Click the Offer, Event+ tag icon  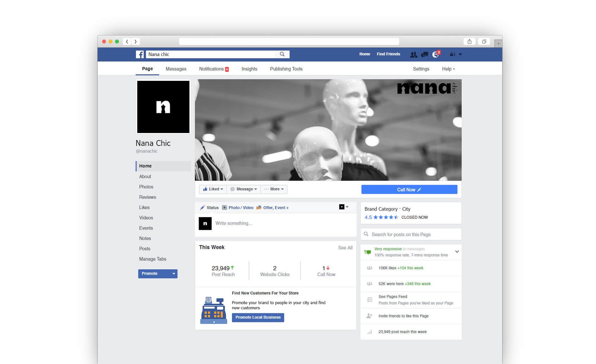click(x=259, y=208)
